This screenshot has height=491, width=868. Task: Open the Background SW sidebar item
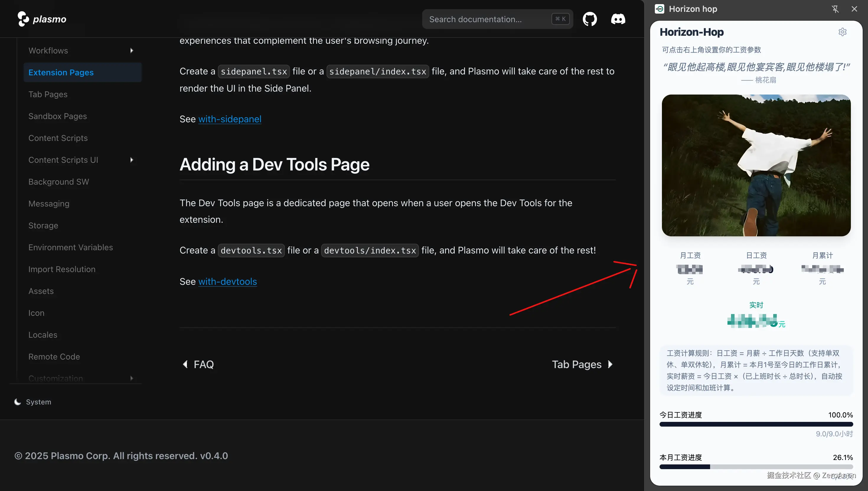click(59, 182)
